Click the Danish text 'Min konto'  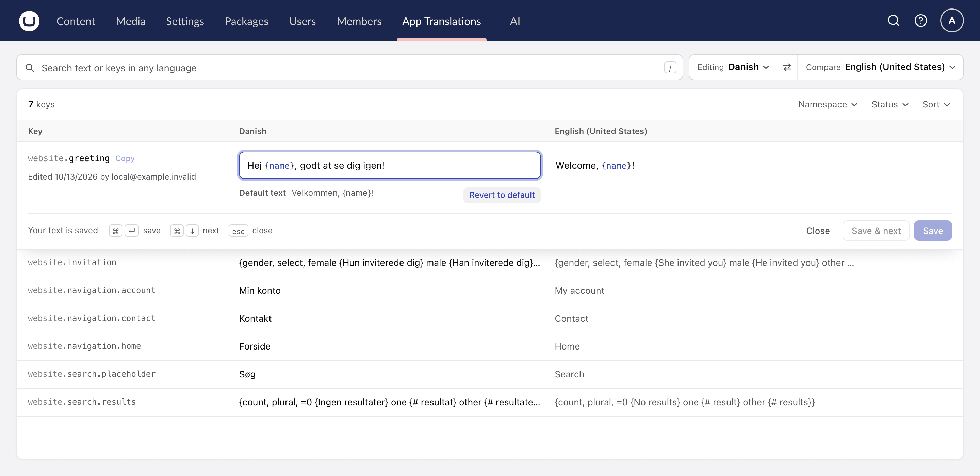tap(260, 291)
